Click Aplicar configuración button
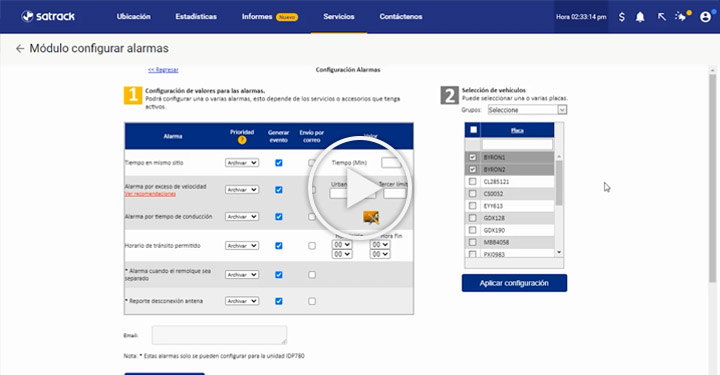 tap(514, 283)
